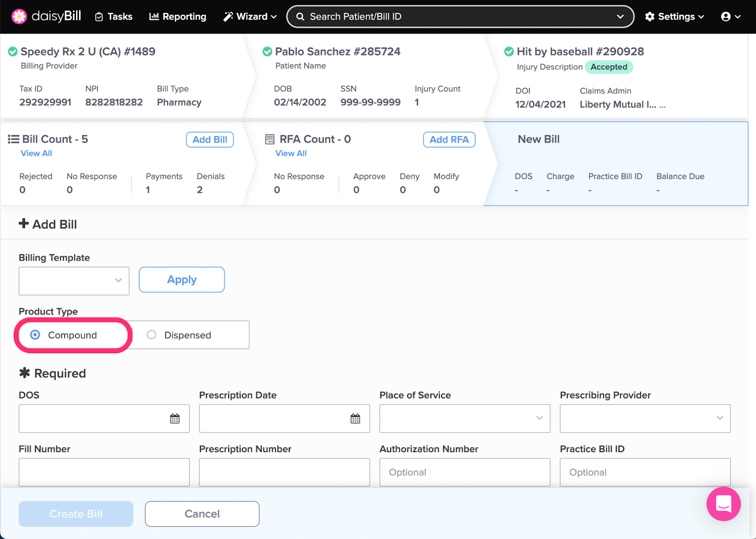Open the Place of Service dropdown
Viewport: 756px width, 539px height.
465,418
